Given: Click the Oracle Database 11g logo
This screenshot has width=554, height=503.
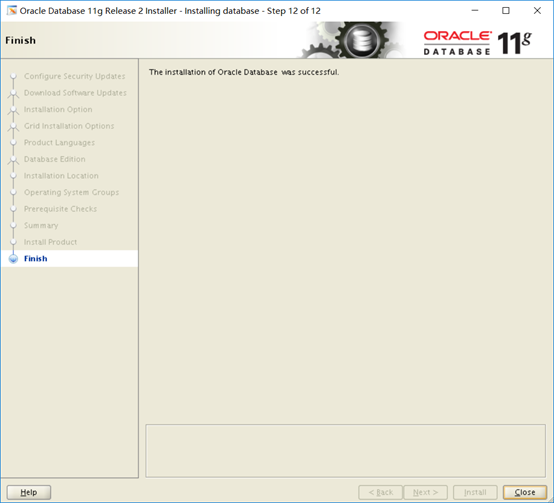Looking at the screenshot, I should pyautogui.click(x=477, y=43).
